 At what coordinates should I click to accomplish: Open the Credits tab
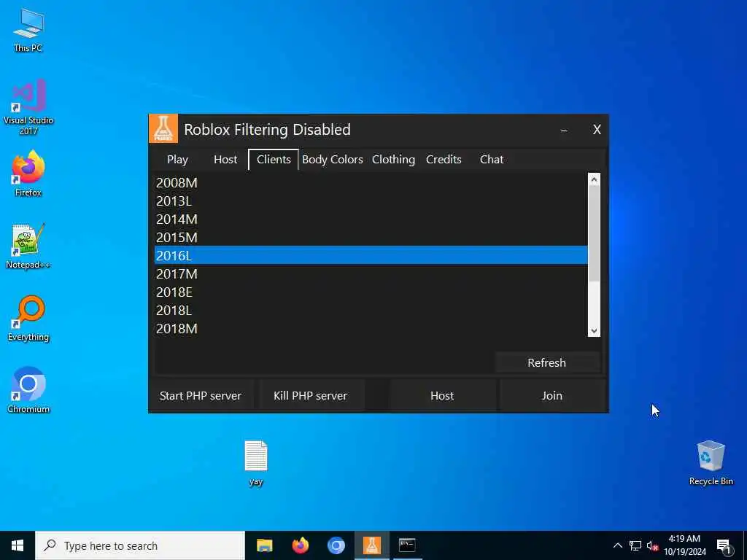444,160
